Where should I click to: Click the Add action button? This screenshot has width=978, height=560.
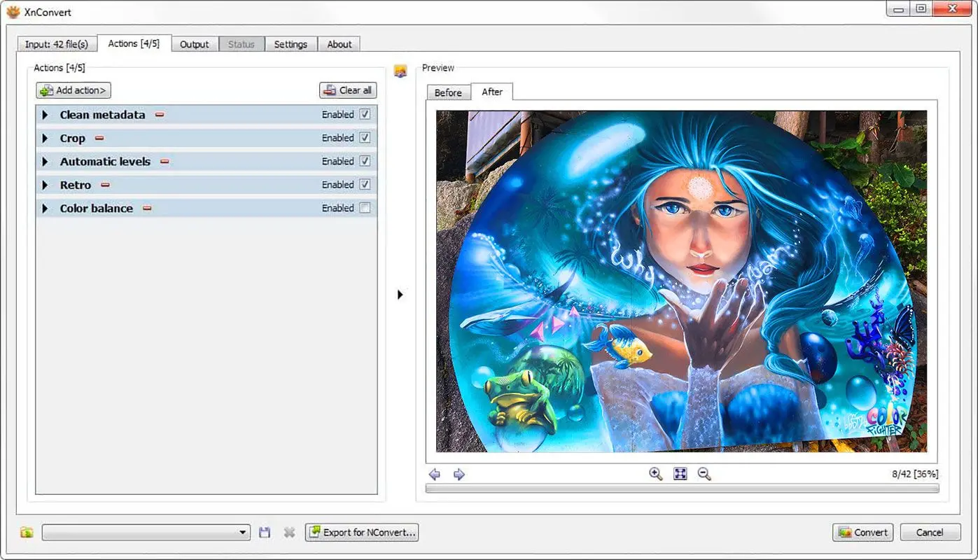tap(74, 90)
